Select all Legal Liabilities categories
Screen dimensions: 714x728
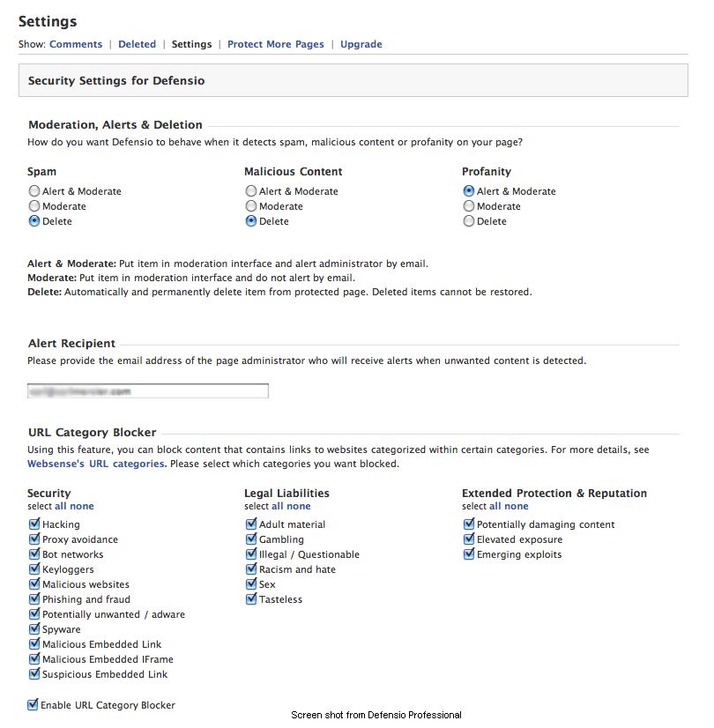pos(277,506)
